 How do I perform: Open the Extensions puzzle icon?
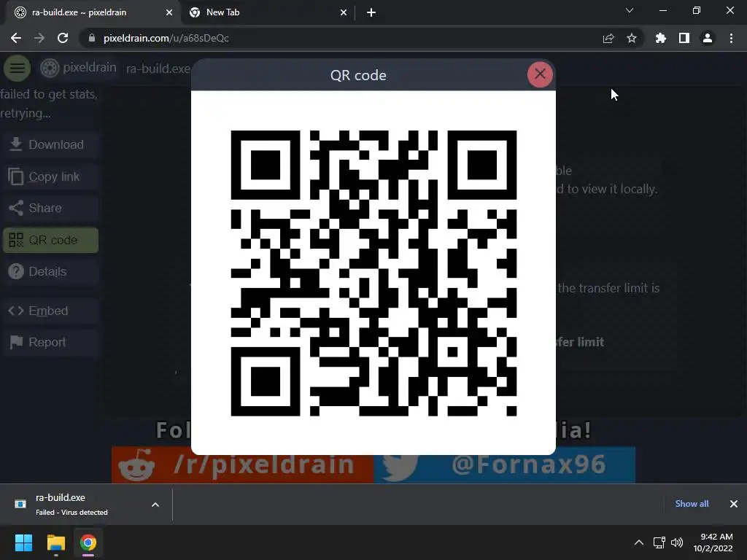coord(661,38)
